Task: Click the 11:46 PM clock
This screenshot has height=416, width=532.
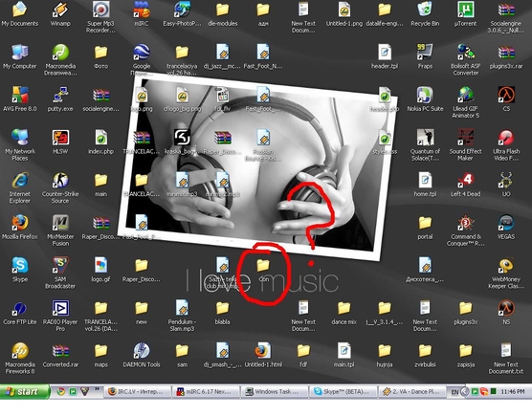Action: click(x=513, y=392)
